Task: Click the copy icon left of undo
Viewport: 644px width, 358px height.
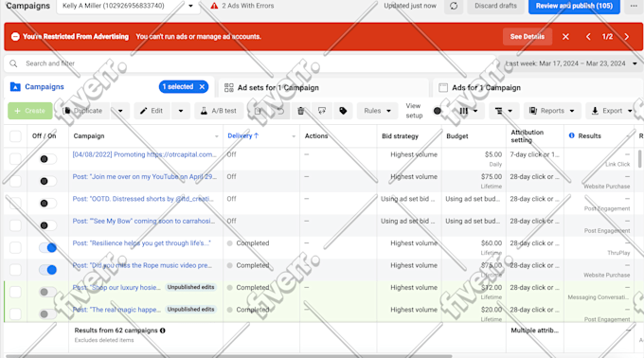Action: 258,111
